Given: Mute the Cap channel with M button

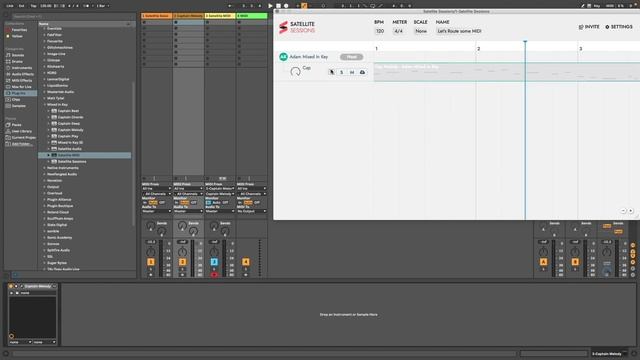Looking at the screenshot, I should click(x=352, y=72).
